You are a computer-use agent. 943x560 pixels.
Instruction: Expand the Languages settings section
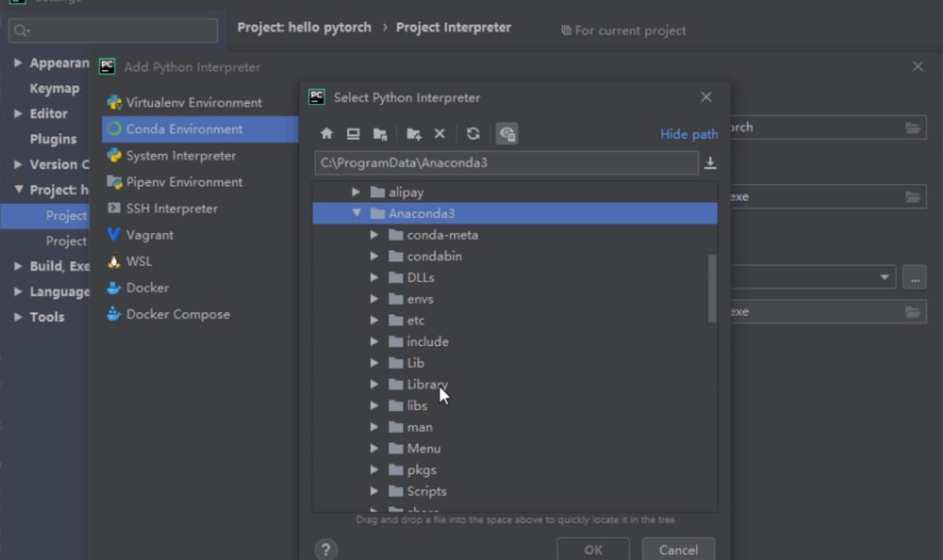point(17,291)
